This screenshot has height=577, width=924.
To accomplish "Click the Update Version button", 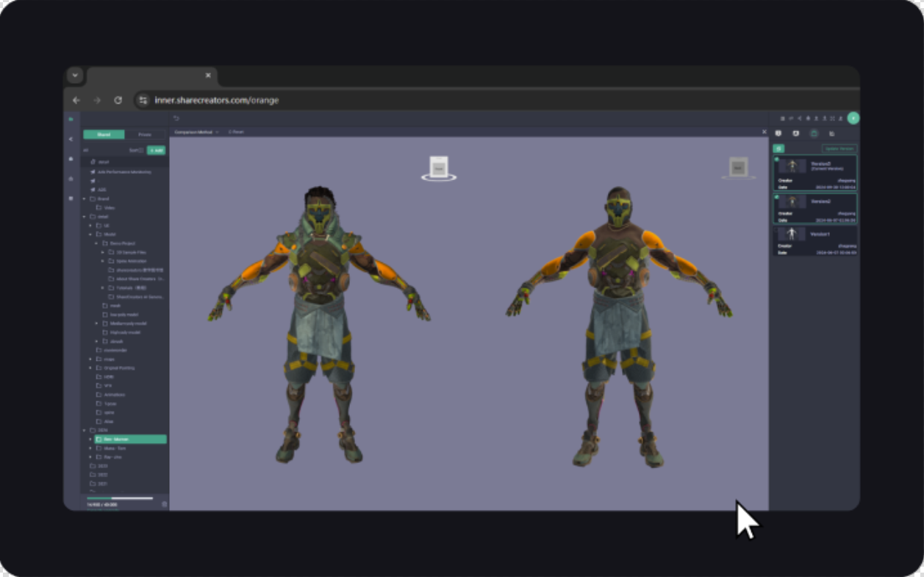I will point(839,148).
